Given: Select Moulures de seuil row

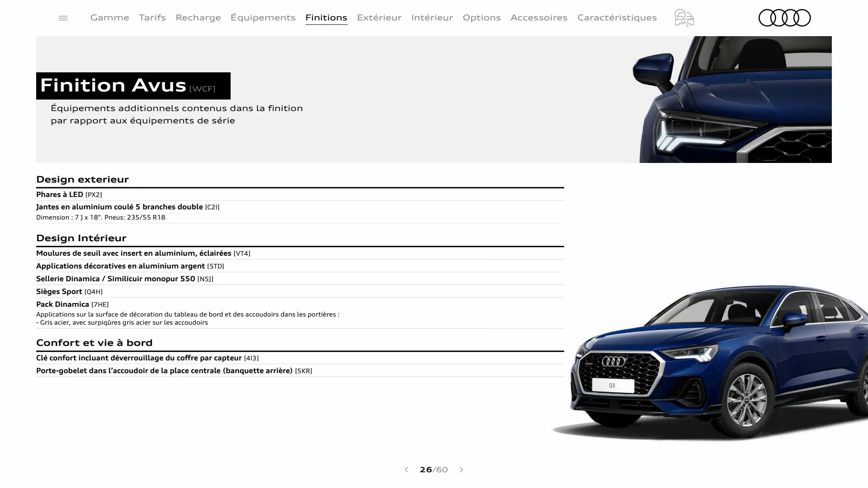Looking at the screenshot, I should click(x=300, y=253).
